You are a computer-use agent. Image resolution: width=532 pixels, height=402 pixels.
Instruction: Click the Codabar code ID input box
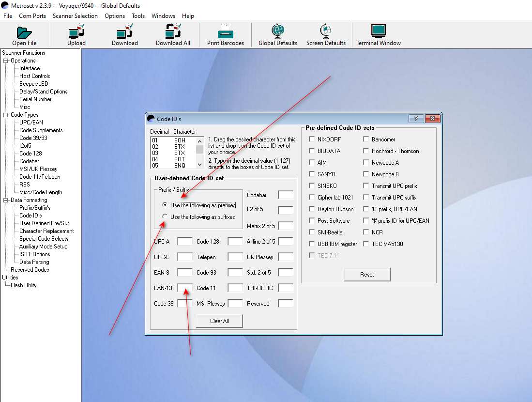point(285,195)
